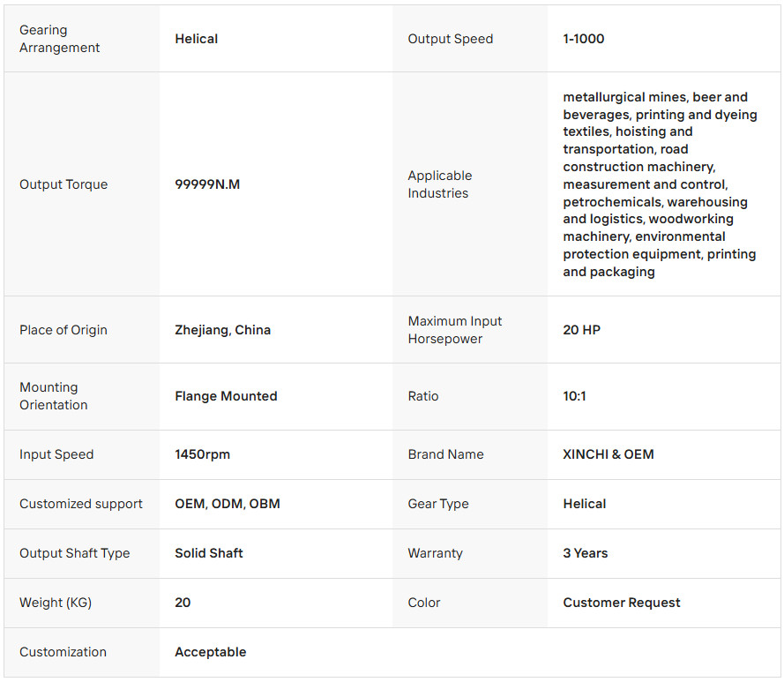Select the 1450rpm Input Speed value
The width and height of the screenshot is (784, 682).
(202, 454)
